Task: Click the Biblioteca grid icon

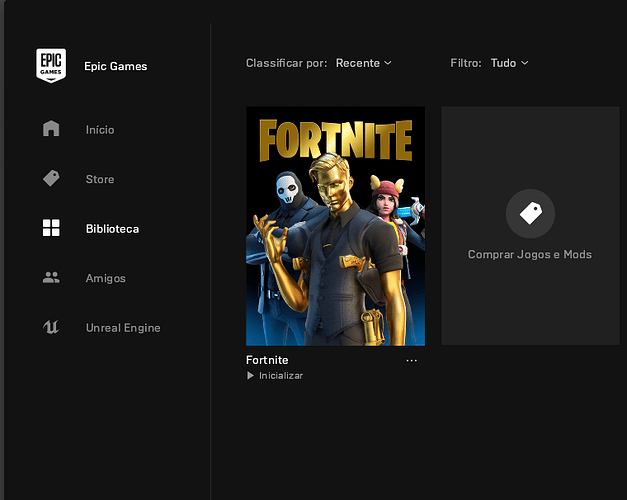Action: coord(51,229)
